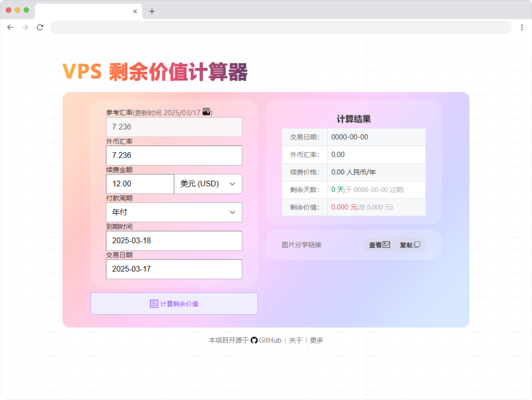Screen dimensions: 532x400
Task: Click the 交易日期 date field
Action: pos(174,269)
